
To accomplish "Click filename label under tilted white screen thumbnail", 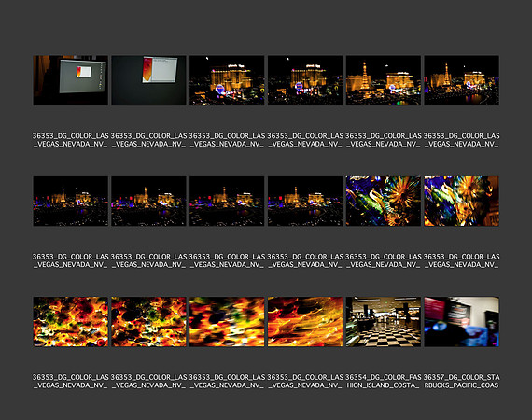I will click(148, 140).
